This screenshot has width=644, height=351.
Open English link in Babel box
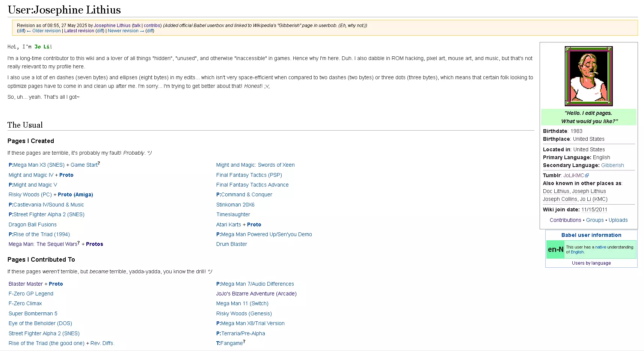577,252
